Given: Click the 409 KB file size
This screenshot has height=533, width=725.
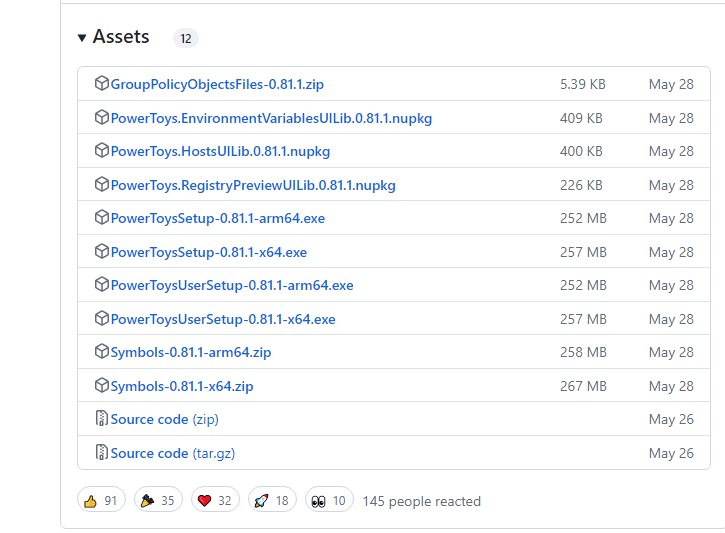Looking at the screenshot, I should [581, 118].
